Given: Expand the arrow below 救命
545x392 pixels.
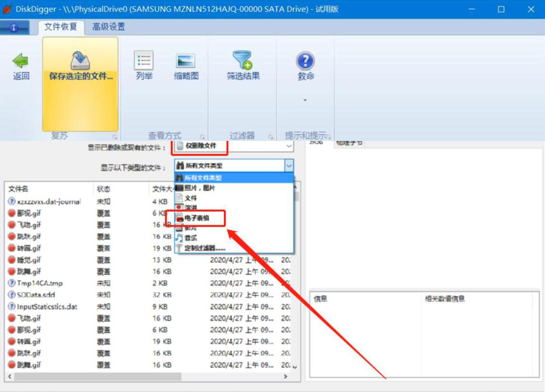Looking at the screenshot, I should pyautogui.click(x=305, y=100).
